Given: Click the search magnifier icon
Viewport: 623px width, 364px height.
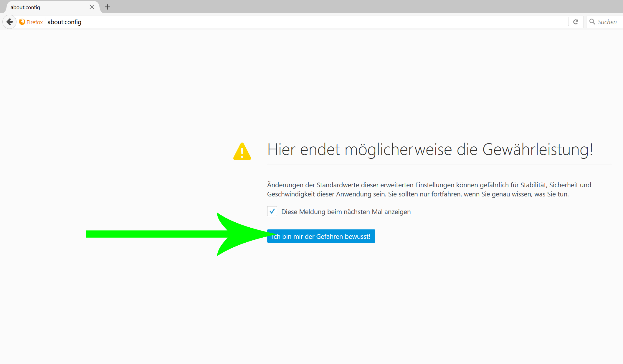Looking at the screenshot, I should pyautogui.click(x=592, y=22).
